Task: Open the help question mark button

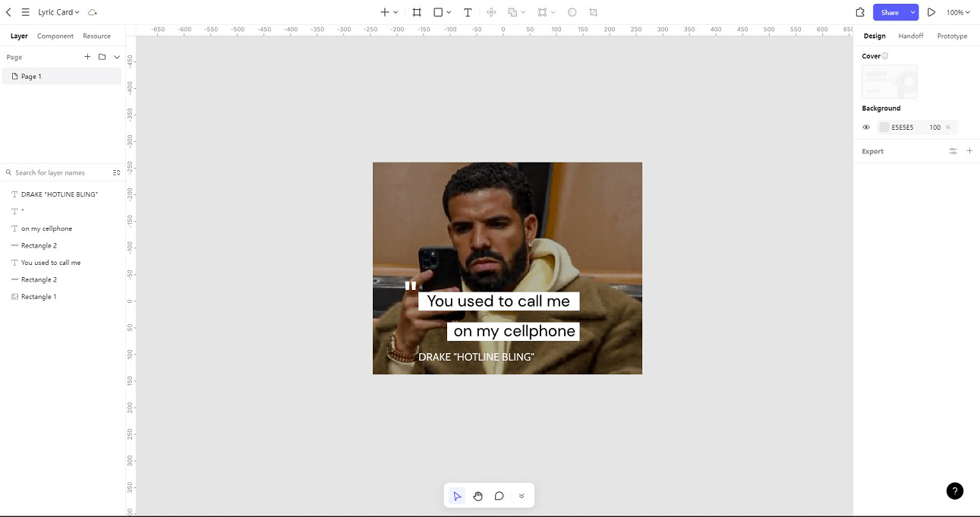Action: coord(955,491)
